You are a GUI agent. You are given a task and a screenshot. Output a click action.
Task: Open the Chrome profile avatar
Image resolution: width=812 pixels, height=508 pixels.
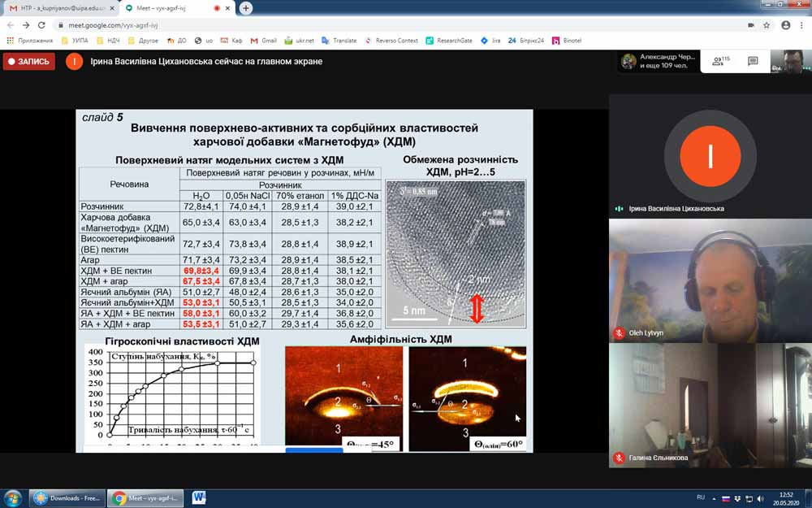(785, 25)
